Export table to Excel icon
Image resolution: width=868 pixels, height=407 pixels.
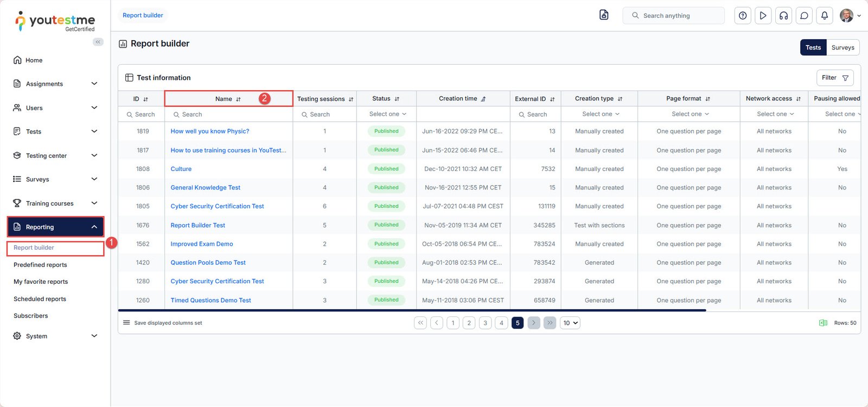tap(822, 323)
